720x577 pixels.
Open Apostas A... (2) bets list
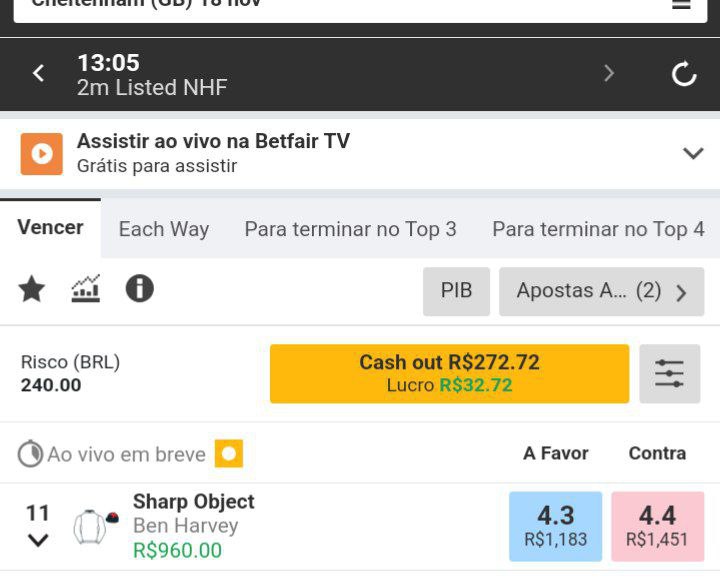click(602, 291)
